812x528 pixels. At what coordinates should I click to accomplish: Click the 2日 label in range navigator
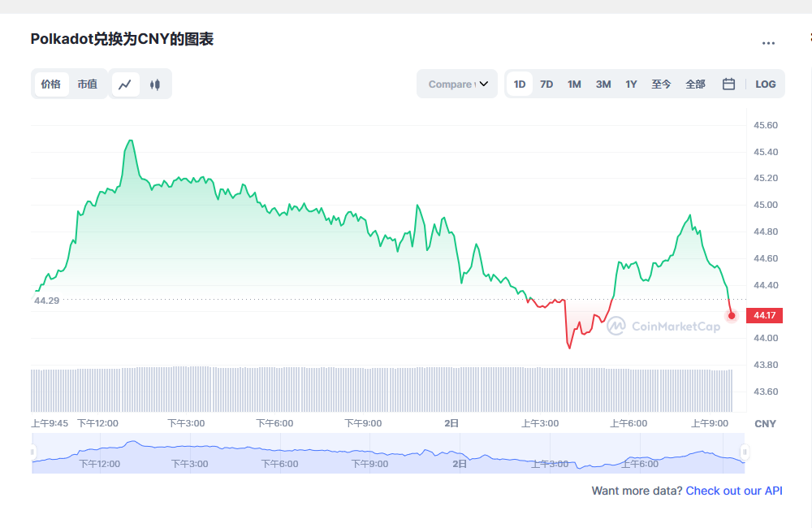(x=460, y=464)
